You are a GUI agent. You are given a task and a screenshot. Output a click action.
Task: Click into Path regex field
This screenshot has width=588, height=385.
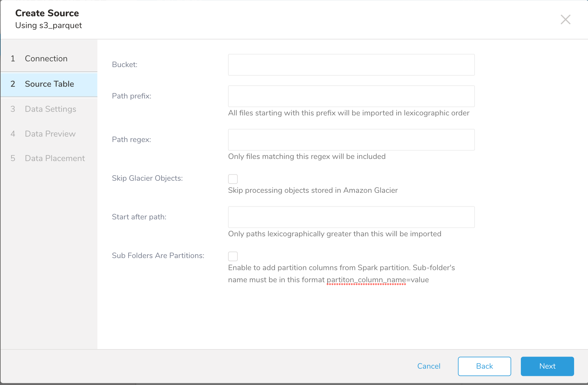(351, 140)
